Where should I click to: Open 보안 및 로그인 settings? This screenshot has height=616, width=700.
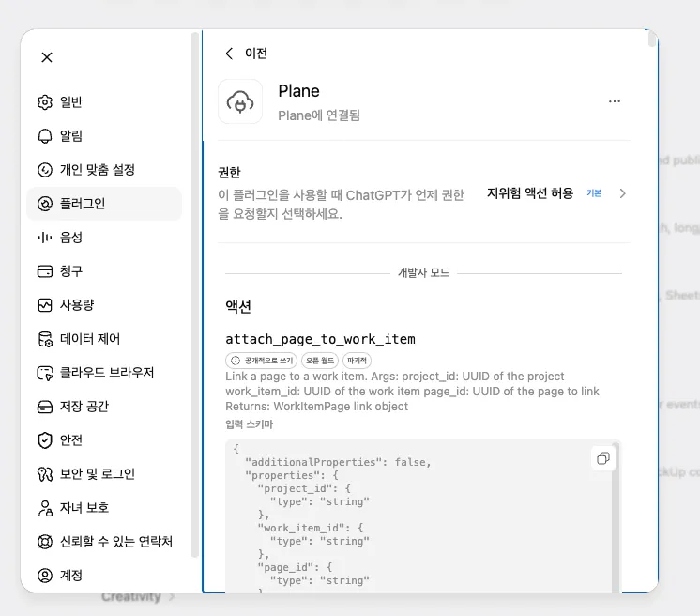click(104, 474)
